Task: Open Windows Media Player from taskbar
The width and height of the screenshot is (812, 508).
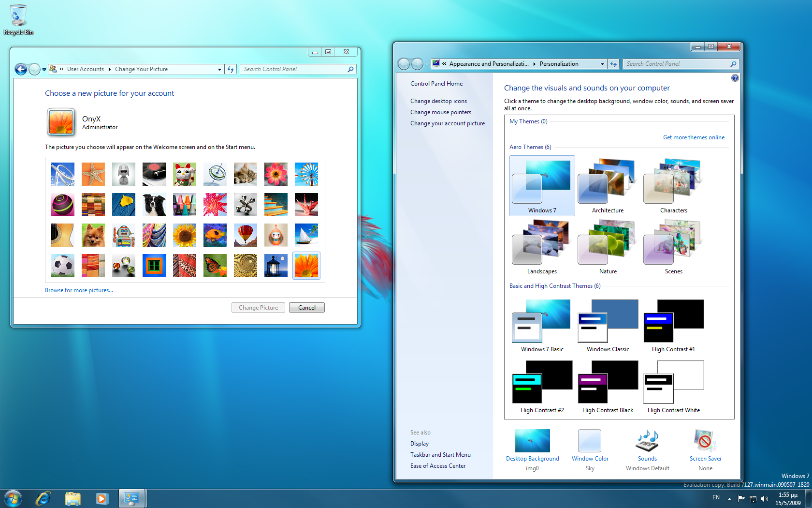Action: click(x=102, y=498)
